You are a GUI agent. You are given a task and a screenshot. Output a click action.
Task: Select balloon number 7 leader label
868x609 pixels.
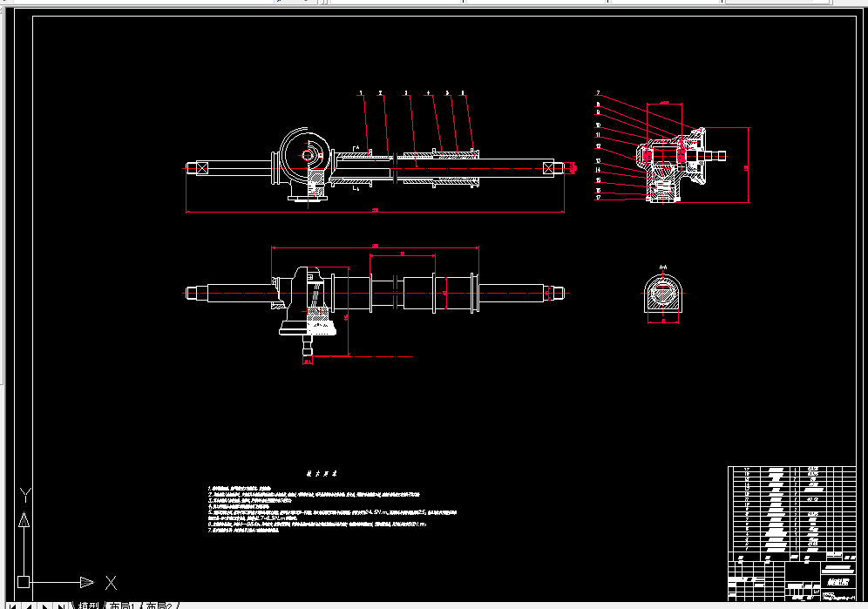(598, 93)
